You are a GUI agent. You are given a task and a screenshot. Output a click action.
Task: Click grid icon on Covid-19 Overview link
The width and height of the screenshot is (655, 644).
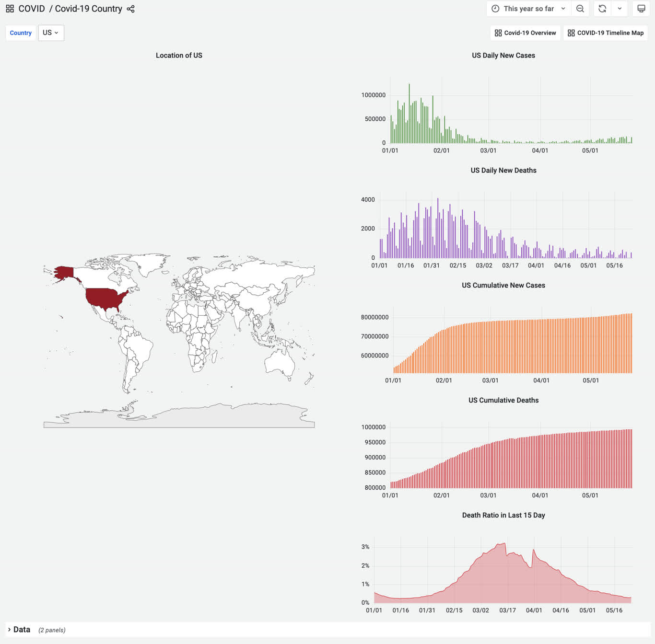click(x=498, y=33)
